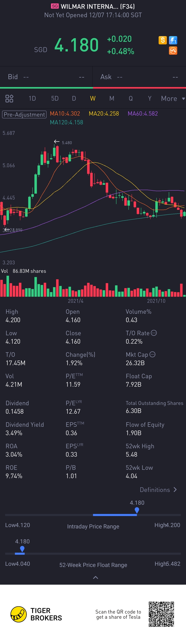Tap the Tesla share QR code
The image size is (186, 644).
161,614
